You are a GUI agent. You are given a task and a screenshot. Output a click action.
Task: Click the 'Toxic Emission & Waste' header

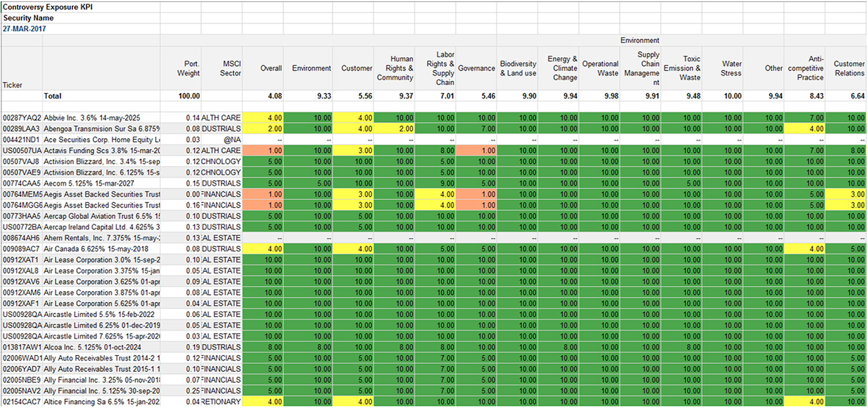point(682,68)
